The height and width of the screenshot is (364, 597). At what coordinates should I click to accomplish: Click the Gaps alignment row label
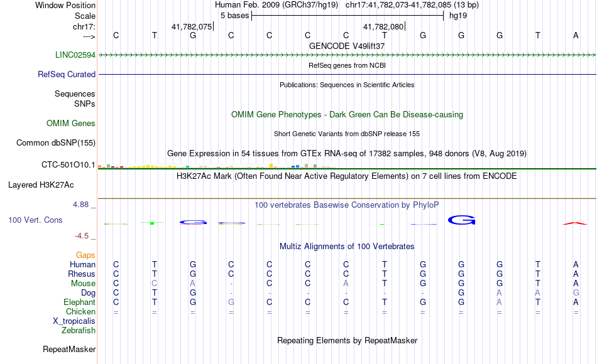85,255
